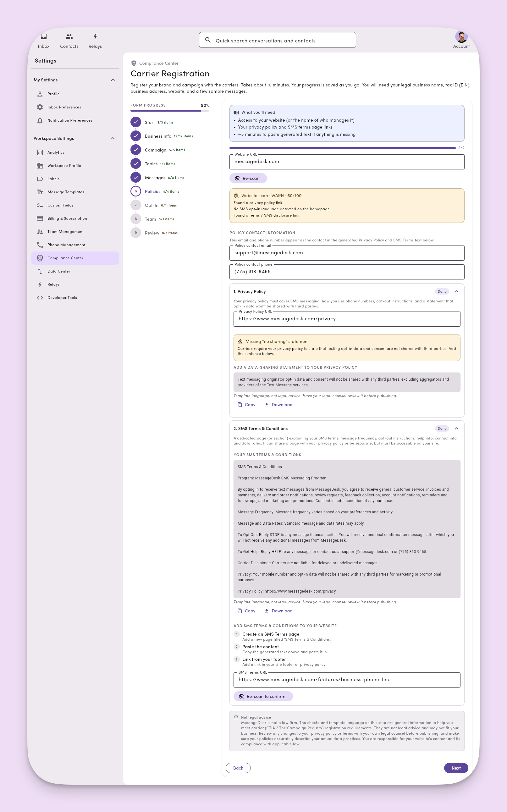Edit the SMS Terms URL field
This screenshot has height=812, width=507.
(347, 680)
